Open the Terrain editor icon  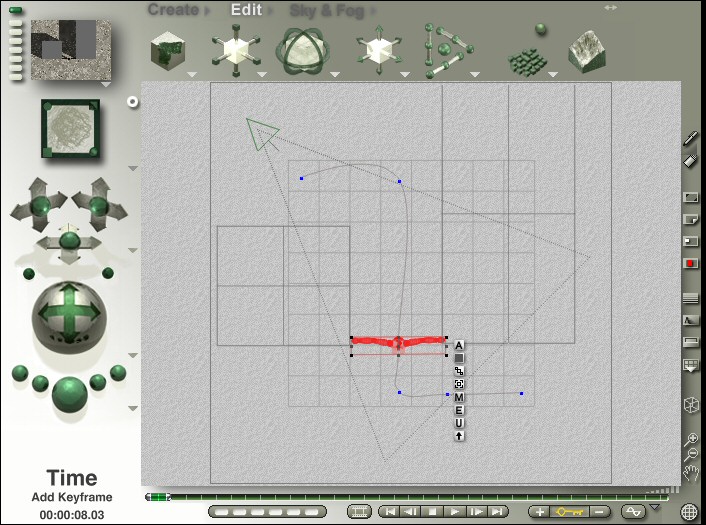(591, 51)
